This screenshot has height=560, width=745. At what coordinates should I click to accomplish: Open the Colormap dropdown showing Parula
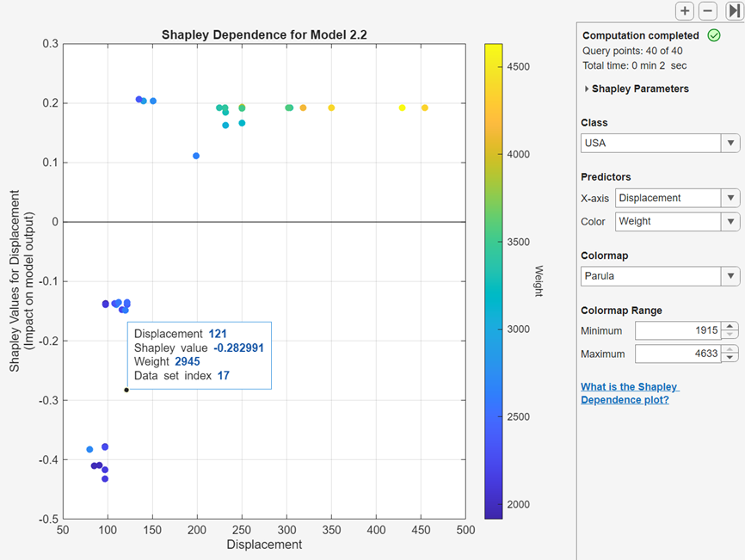point(660,276)
